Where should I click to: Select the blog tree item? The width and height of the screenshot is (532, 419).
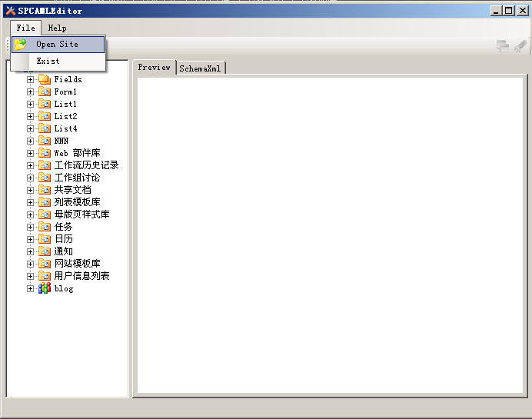point(64,289)
